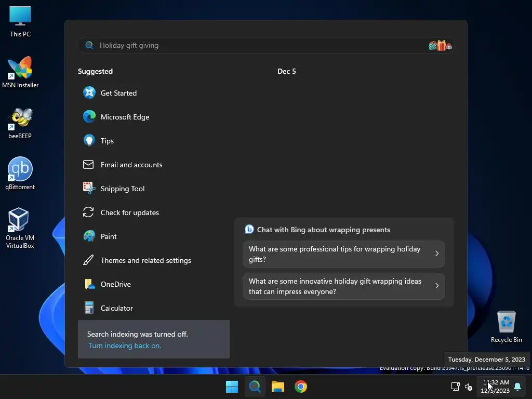Open notifications bell in system tray

click(517, 387)
